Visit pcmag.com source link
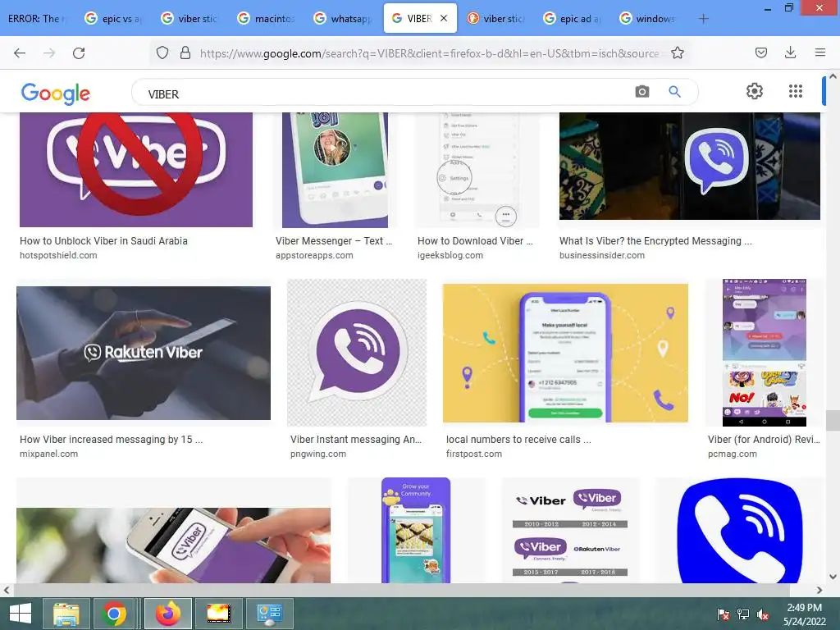The image size is (840, 630). (x=732, y=454)
